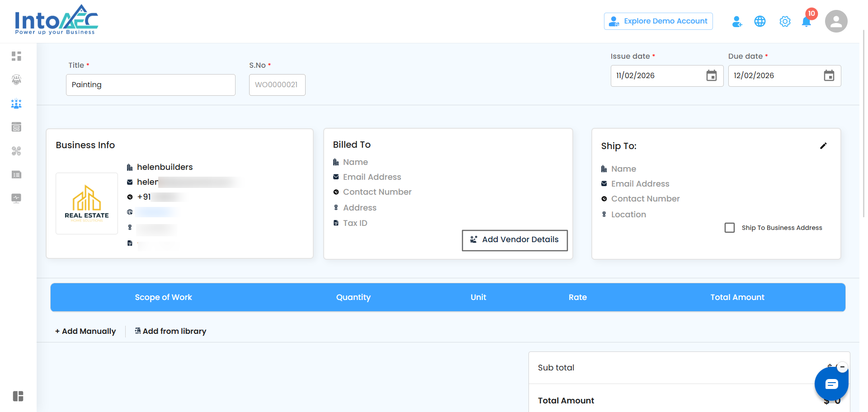The image size is (868, 412).
Task: Click the Rate column header
Action: pos(578,297)
